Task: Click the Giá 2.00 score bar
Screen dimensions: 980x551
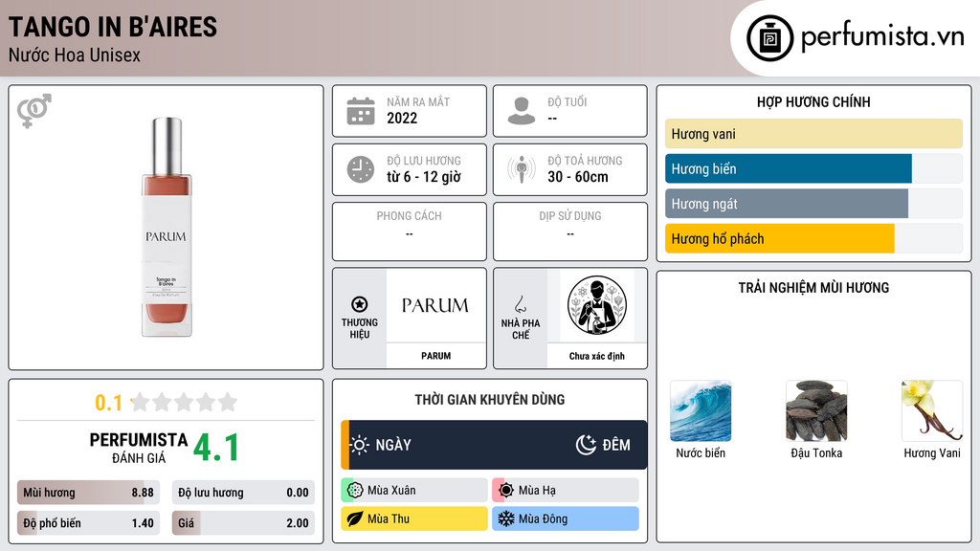Action: tap(243, 523)
